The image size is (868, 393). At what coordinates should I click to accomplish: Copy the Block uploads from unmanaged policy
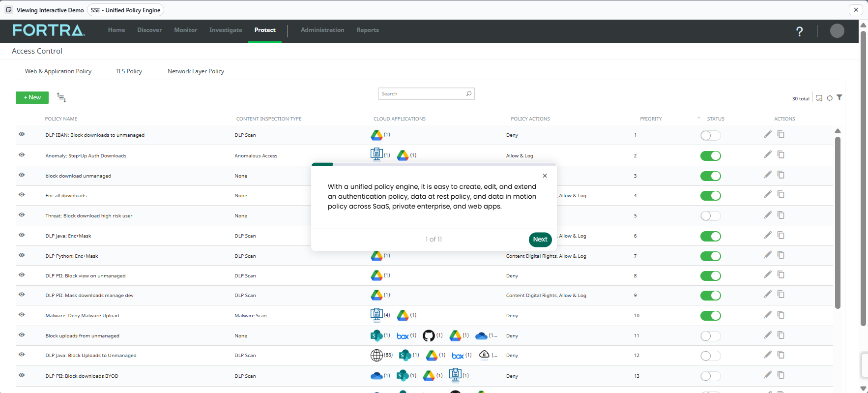click(781, 335)
